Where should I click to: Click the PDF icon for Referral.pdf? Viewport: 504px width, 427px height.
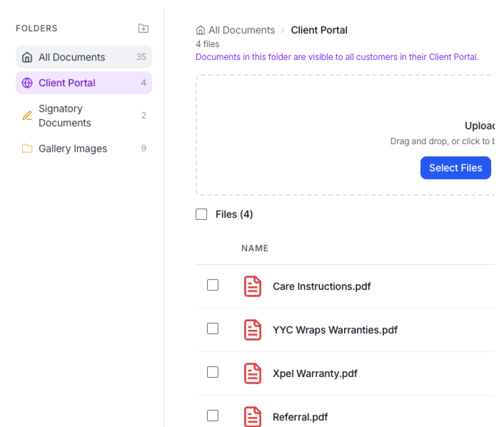click(253, 417)
